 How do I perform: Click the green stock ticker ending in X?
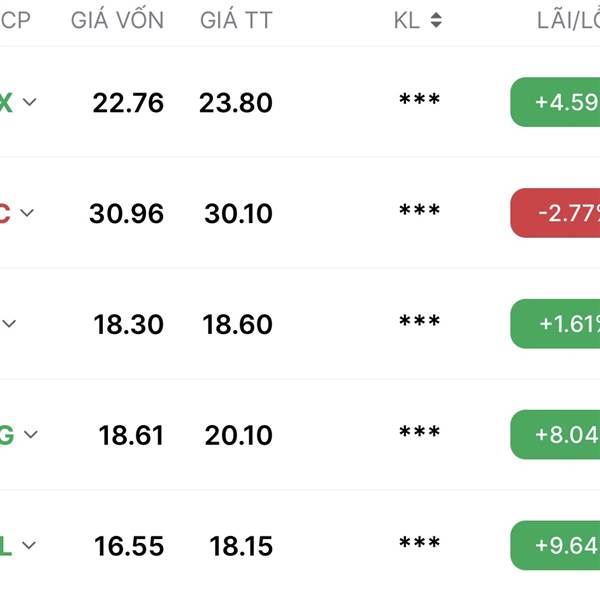point(6,103)
